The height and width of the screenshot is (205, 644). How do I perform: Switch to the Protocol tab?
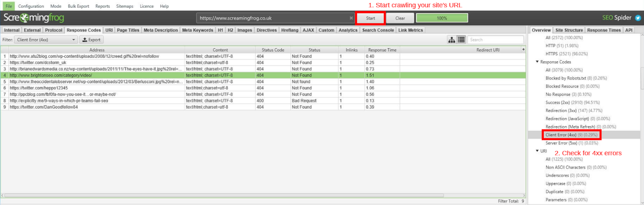coord(54,30)
